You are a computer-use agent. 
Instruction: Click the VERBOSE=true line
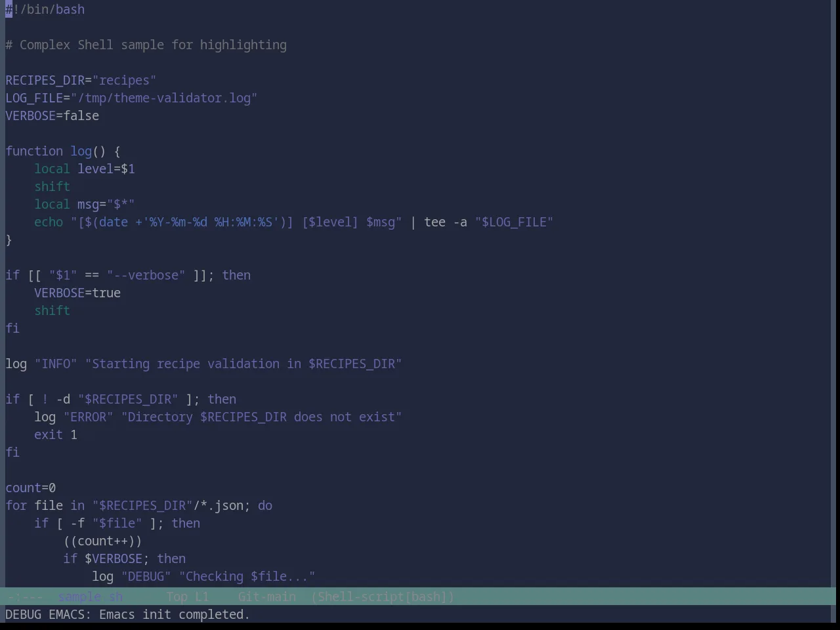click(77, 293)
